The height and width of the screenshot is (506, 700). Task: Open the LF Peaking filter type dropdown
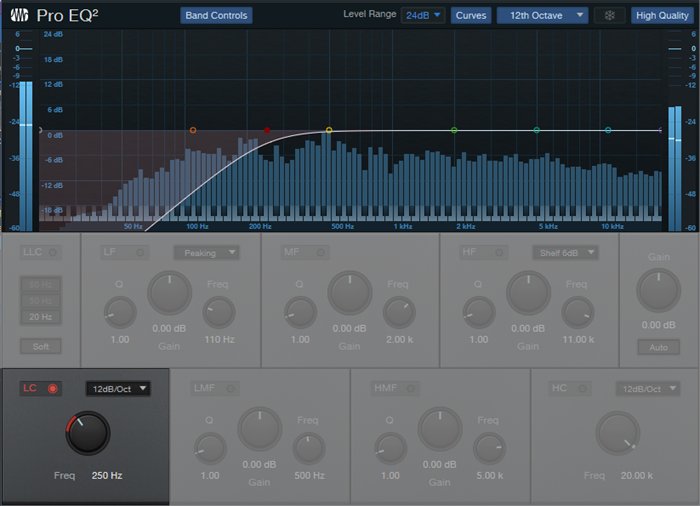pyautogui.click(x=207, y=253)
